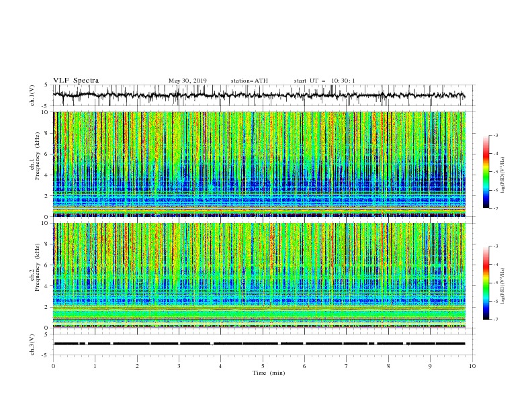Screen dimensions: 532x411
Task: Click the "ch.1(V)" waveform axis label
Action: pos(32,95)
